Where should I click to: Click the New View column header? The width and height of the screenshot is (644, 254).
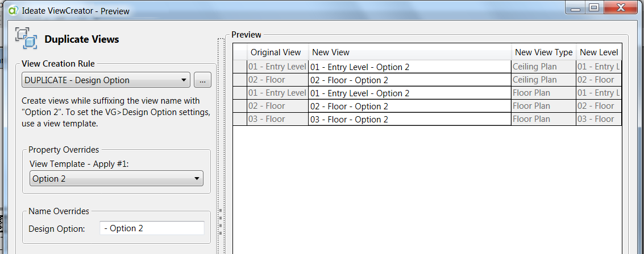410,52
